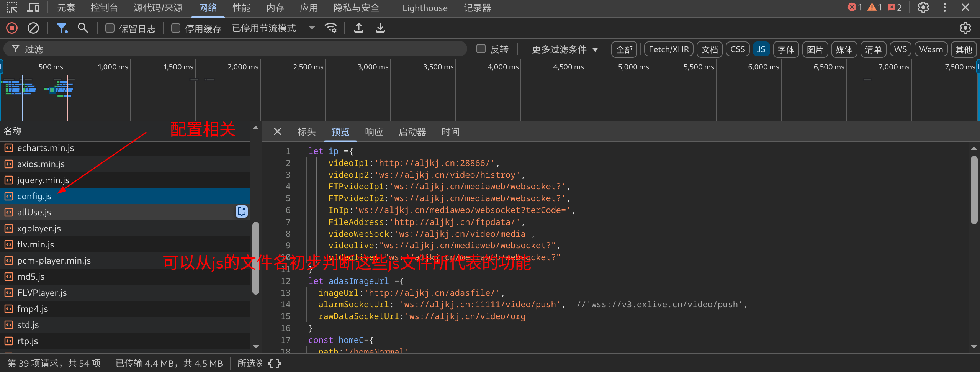Clear the network log with the clear icon
980x372 pixels.
point(33,28)
